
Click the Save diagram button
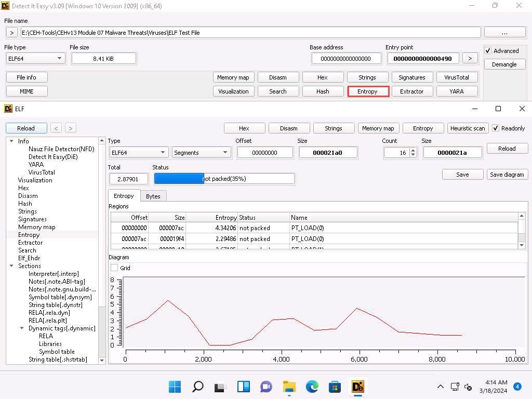tap(507, 175)
